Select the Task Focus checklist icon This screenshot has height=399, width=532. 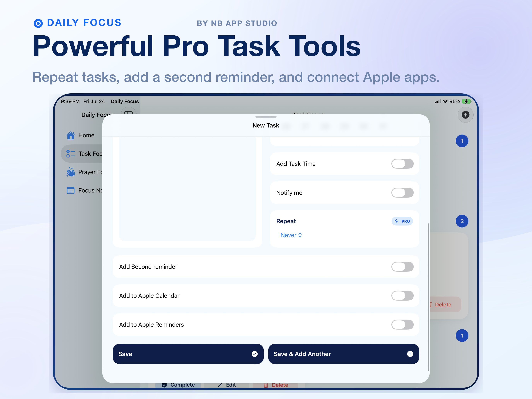(x=71, y=154)
